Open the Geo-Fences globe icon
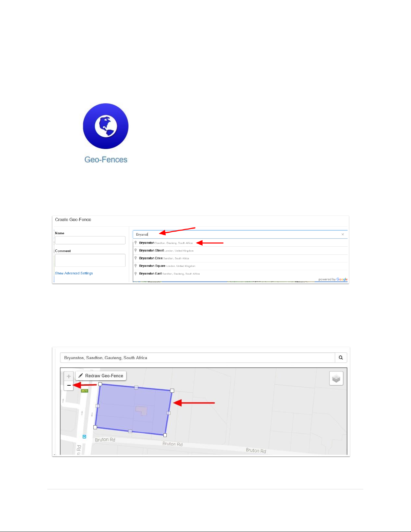Image resolution: width=411 pixels, height=532 pixels. [x=106, y=126]
